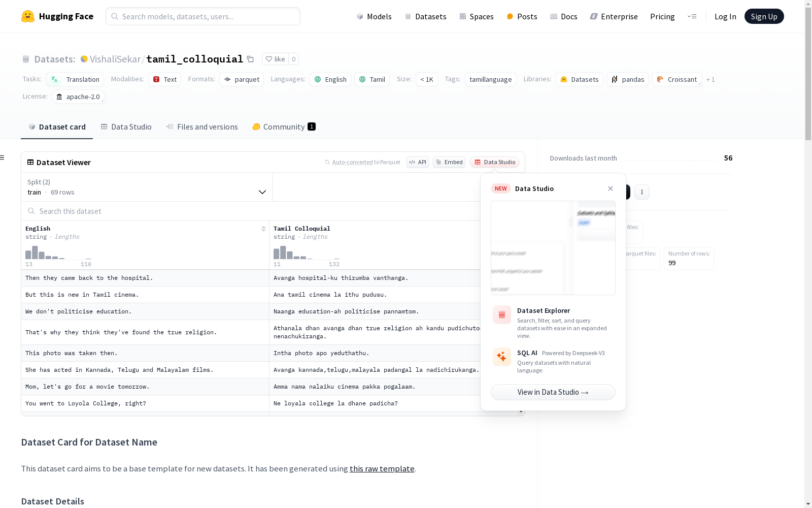Image resolution: width=812 pixels, height=508 pixels.
Task: Switch to the Data Studio tab
Action: [x=126, y=127]
